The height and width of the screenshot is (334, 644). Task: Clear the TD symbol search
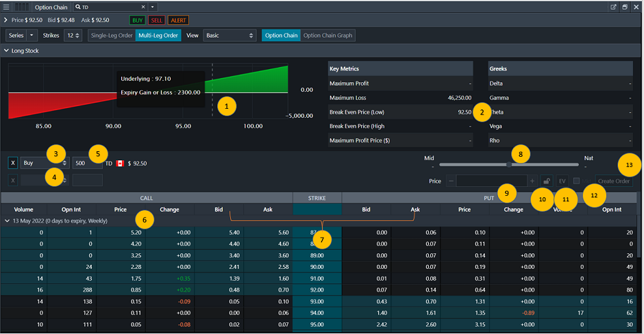point(143,7)
